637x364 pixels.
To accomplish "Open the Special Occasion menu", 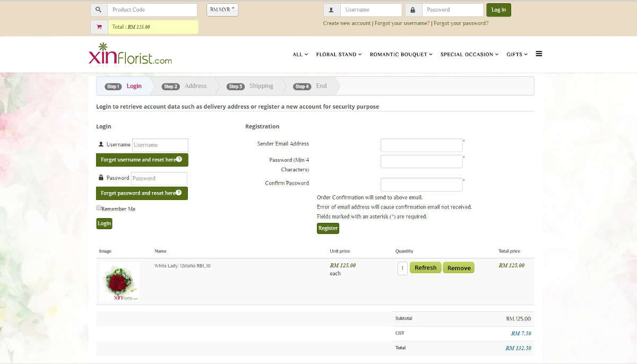I will click(x=469, y=54).
